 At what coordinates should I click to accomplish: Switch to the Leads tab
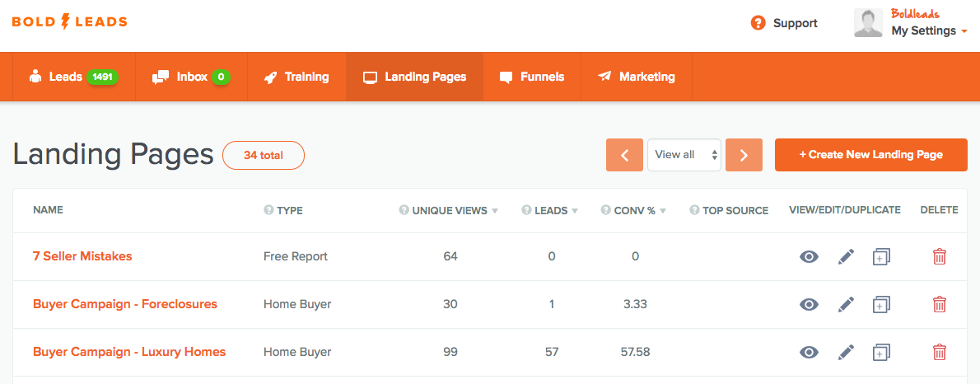(74, 77)
